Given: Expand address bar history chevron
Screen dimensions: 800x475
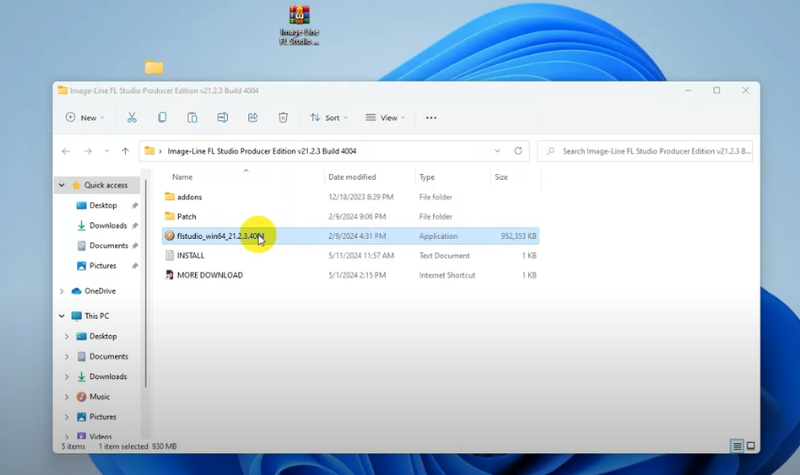Looking at the screenshot, I should point(497,151).
